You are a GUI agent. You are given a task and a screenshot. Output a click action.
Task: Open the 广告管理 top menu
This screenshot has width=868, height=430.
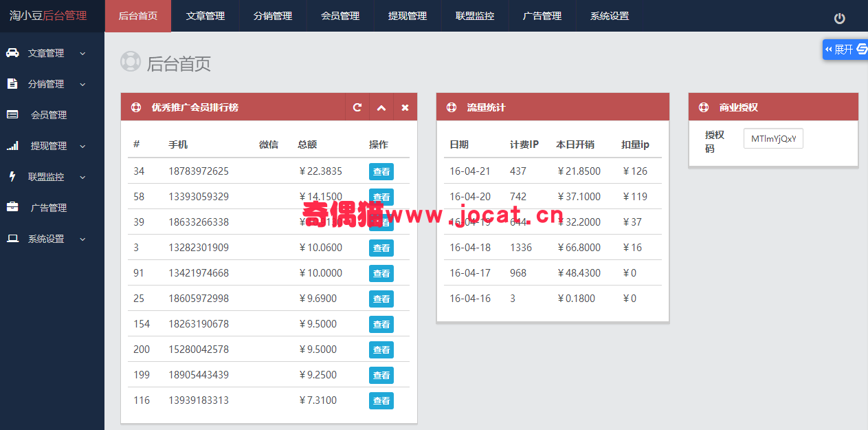pyautogui.click(x=542, y=16)
